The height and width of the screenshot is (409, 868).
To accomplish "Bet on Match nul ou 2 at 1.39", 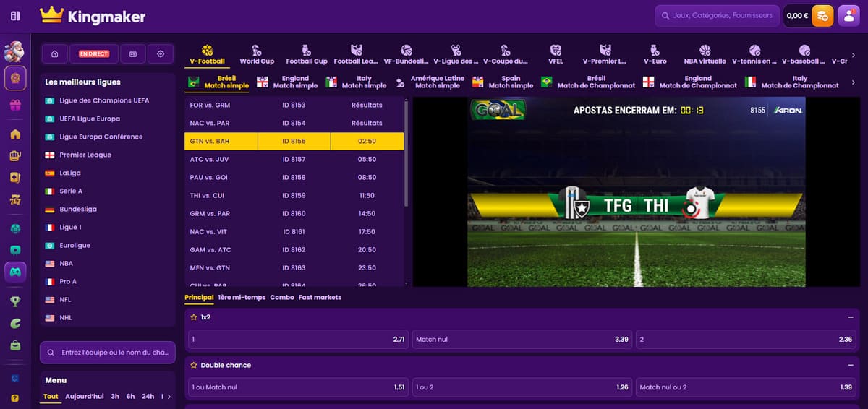I will [x=746, y=387].
